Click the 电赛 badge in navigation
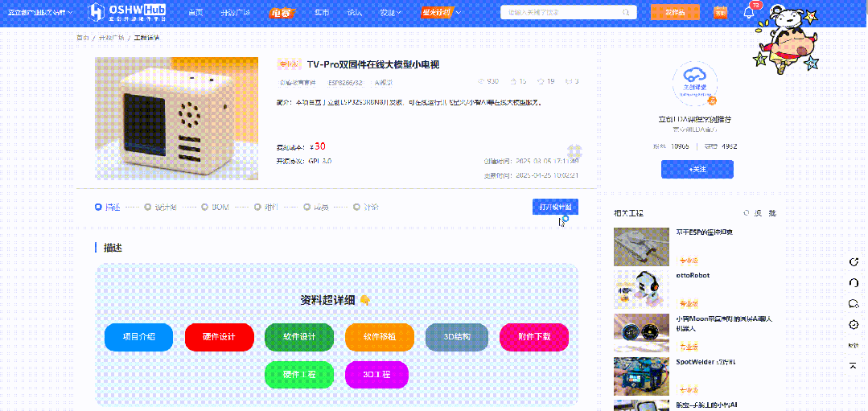 coord(284,12)
